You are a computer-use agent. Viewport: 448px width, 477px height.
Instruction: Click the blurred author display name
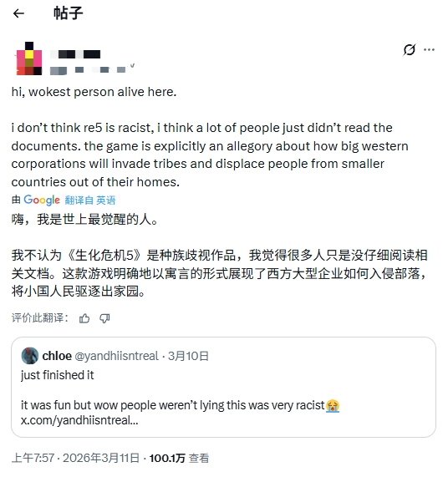pos(75,54)
